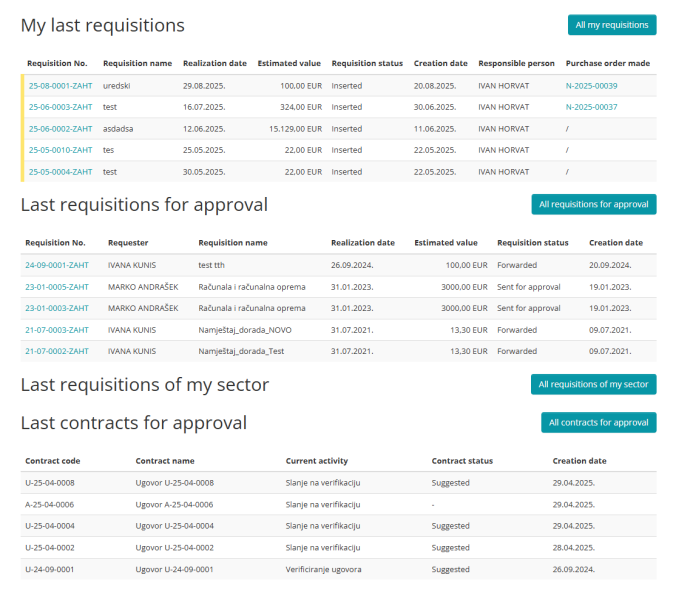
Task: Select requisition link 25-06-0002-ZAHT
Action: click(60, 129)
